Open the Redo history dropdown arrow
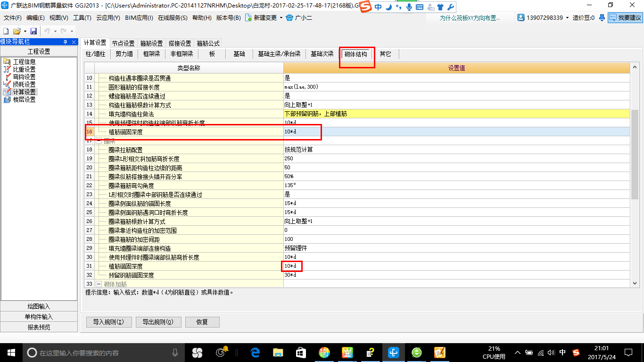 pyautogui.click(x=71, y=31)
